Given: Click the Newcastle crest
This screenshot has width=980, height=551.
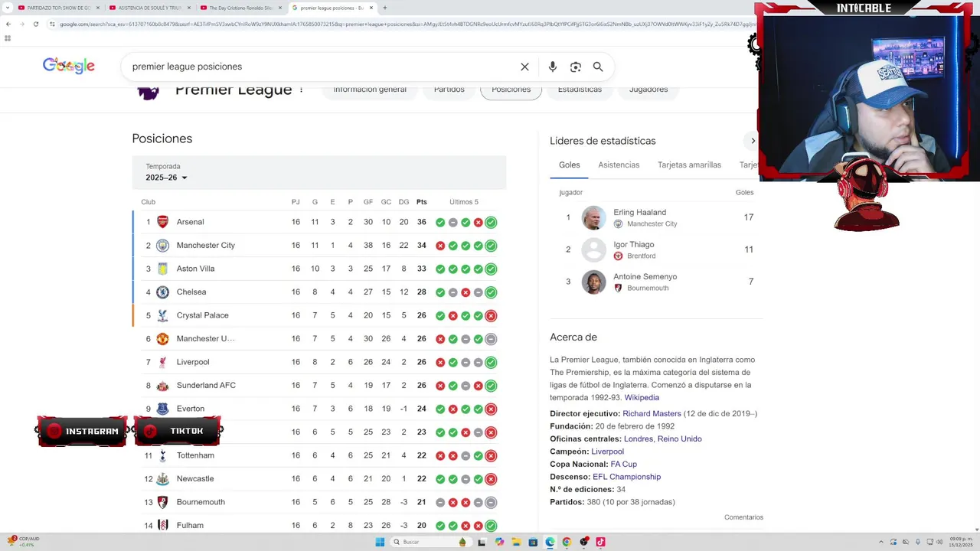Looking at the screenshot, I should 162,479.
